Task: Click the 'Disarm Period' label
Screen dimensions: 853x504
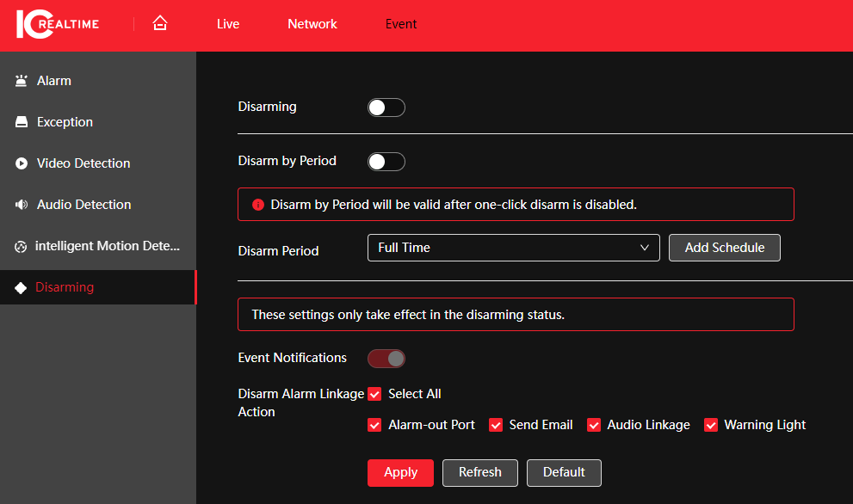Action: 279,250
